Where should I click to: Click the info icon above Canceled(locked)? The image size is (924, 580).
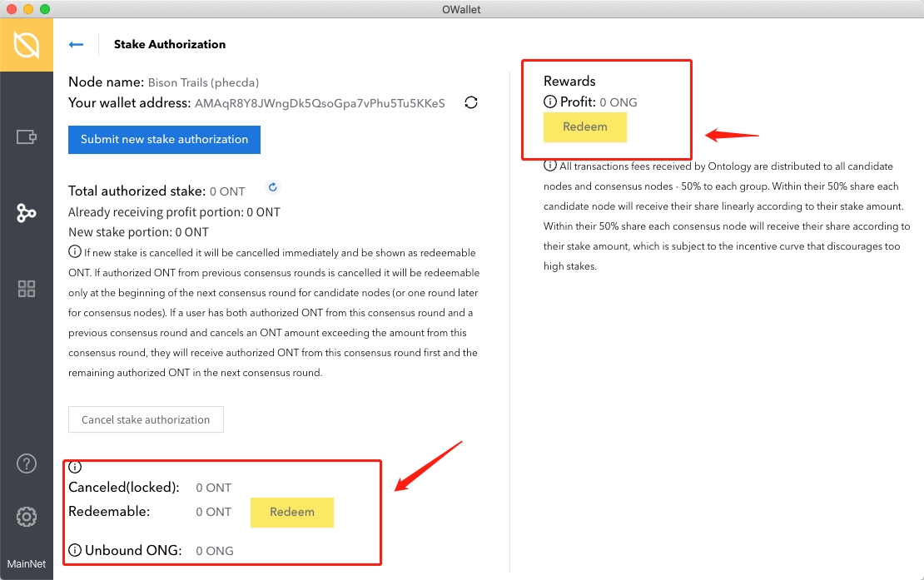[75, 468]
